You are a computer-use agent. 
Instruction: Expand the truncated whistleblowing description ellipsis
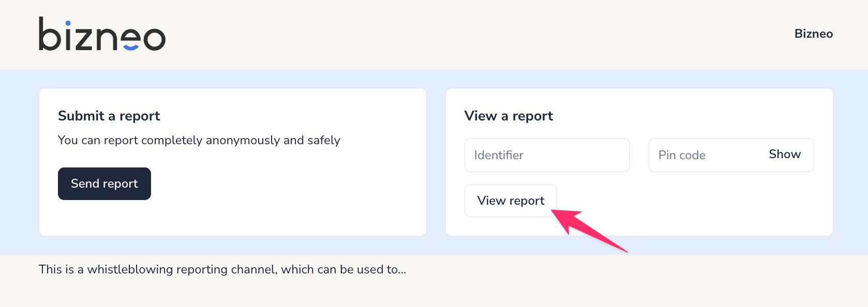pos(402,270)
